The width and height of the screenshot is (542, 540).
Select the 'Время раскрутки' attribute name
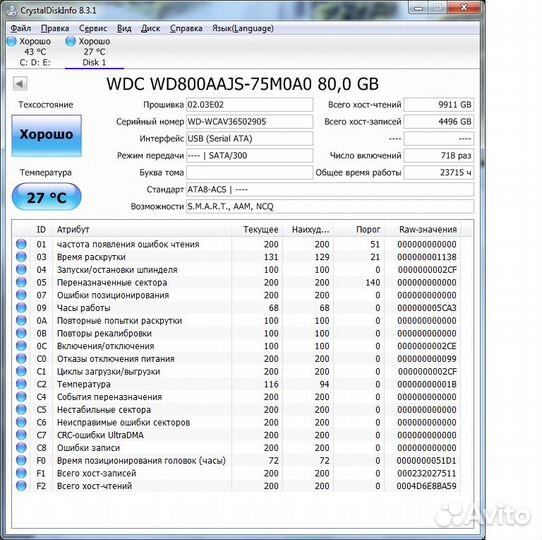91,257
